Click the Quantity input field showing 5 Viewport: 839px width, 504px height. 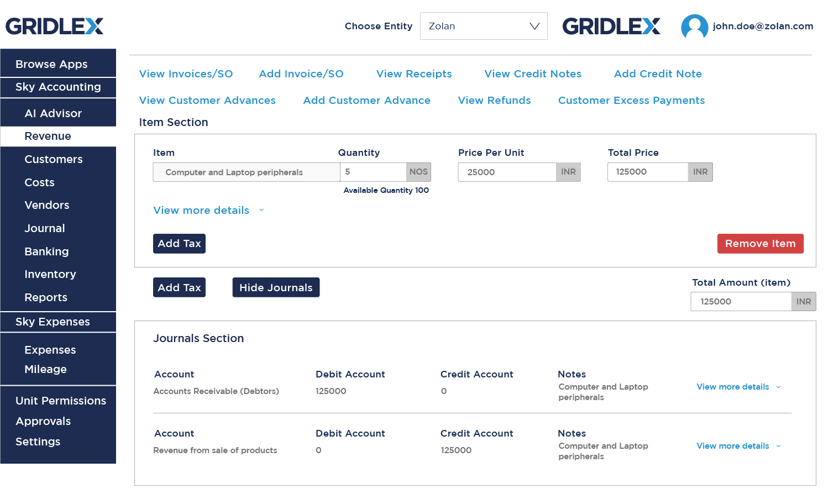tap(373, 172)
